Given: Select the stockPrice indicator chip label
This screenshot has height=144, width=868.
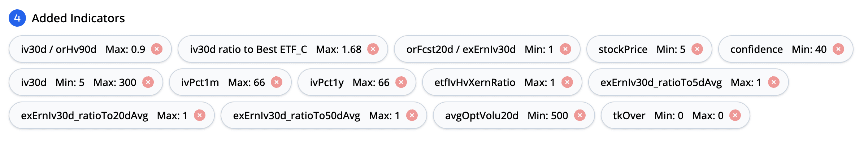Looking at the screenshot, I should (623, 49).
